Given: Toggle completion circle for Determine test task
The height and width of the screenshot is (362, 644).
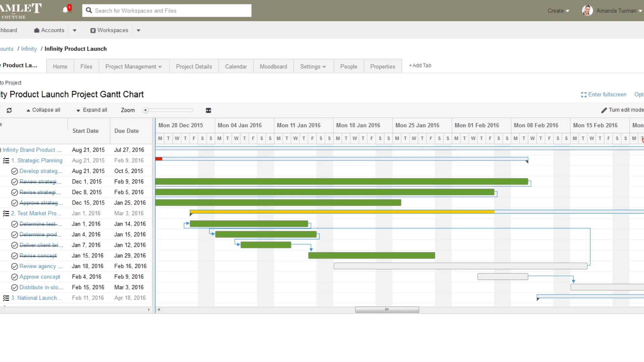Looking at the screenshot, I should 14,224.
